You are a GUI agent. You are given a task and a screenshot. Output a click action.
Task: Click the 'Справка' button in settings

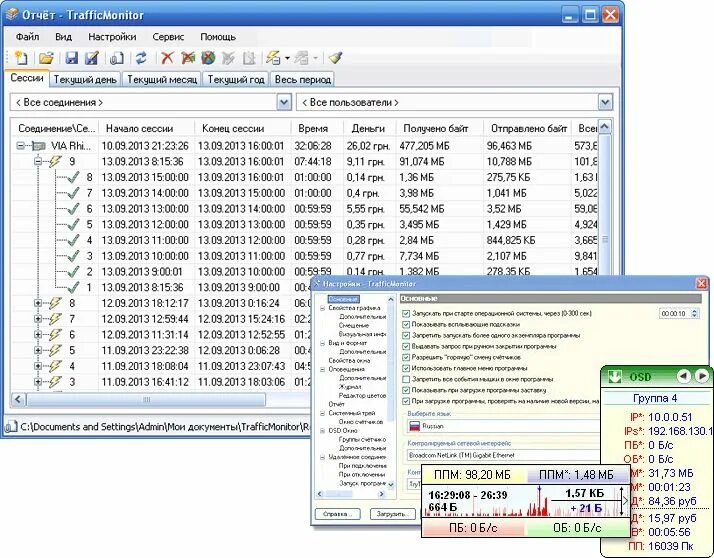click(337, 514)
